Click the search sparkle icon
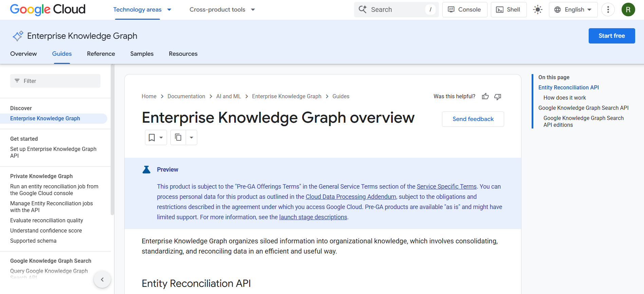The height and width of the screenshot is (294, 644). click(363, 10)
